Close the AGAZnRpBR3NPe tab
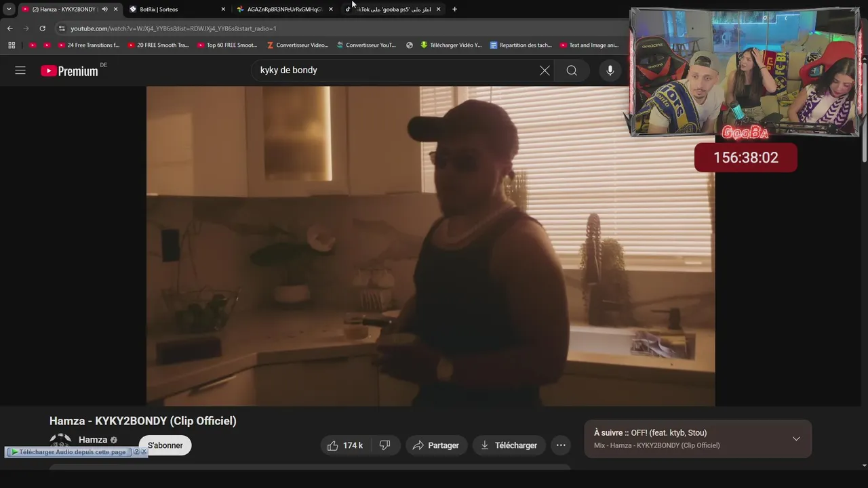868x488 pixels. 331,9
